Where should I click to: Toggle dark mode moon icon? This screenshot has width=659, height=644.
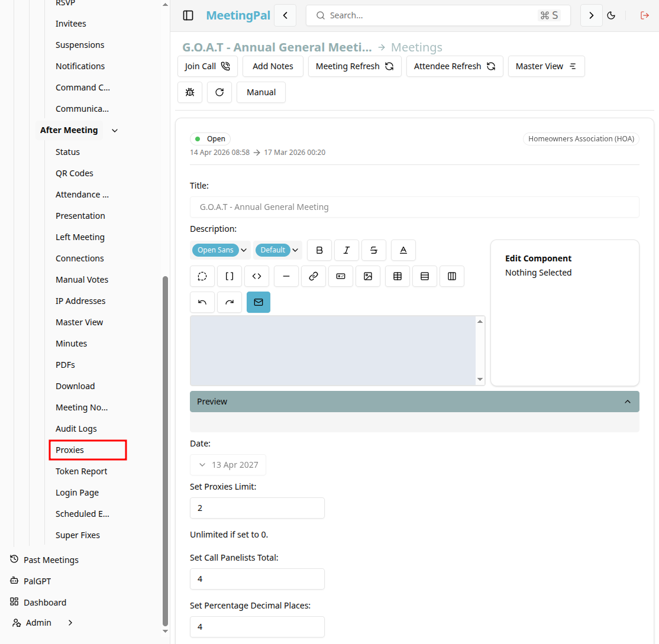tap(611, 15)
